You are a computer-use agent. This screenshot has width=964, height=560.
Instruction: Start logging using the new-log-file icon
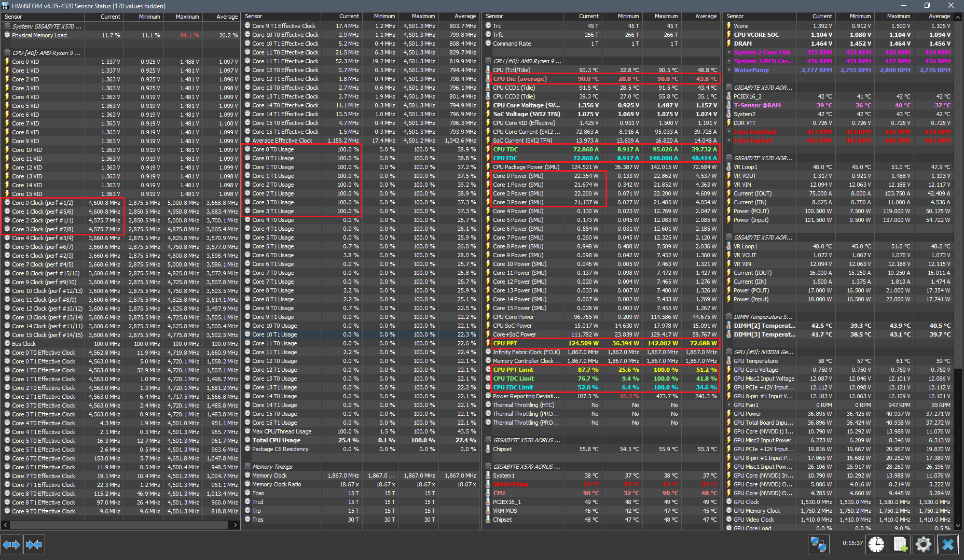[901, 544]
